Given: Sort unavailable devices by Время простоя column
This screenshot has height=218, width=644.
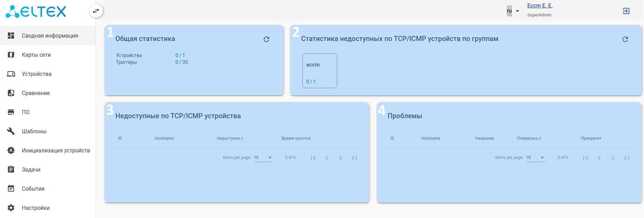Looking at the screenshot, I should click(x=296, y=138).
